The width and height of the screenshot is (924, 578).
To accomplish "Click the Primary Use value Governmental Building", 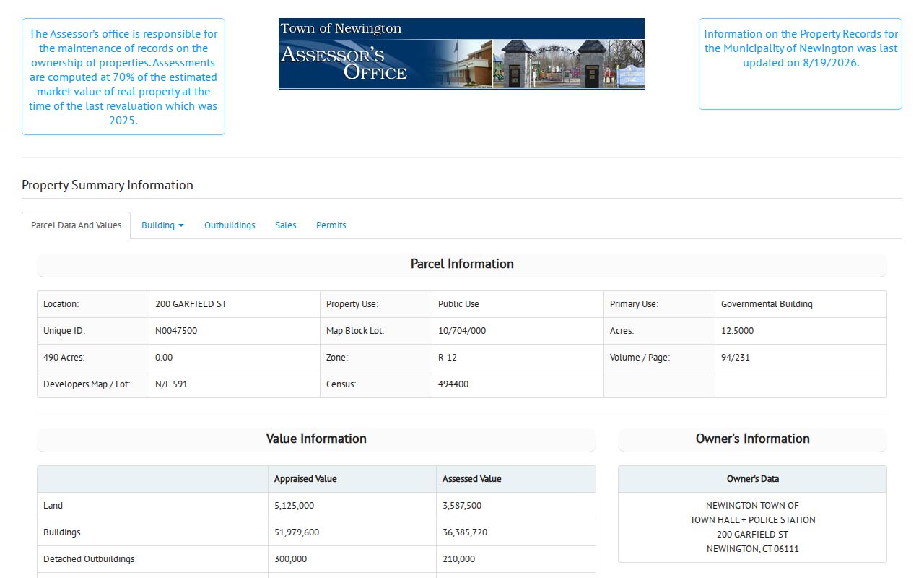I will pyautogui.click(x=767, y=304).
